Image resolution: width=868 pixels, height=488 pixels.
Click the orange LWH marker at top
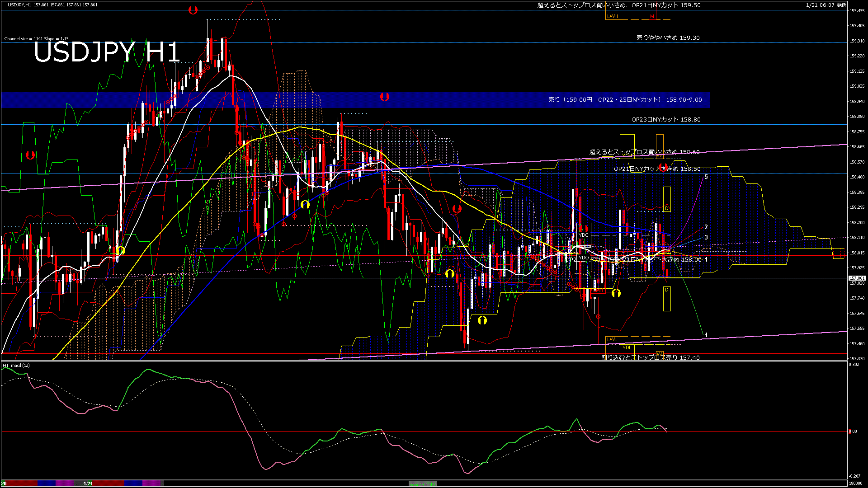pos(612,16)
